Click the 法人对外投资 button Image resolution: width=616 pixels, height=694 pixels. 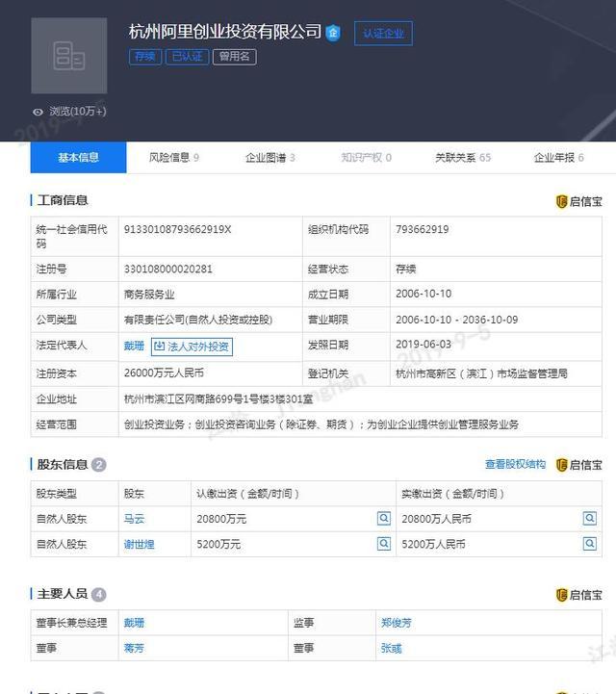(x=192, y=347)
